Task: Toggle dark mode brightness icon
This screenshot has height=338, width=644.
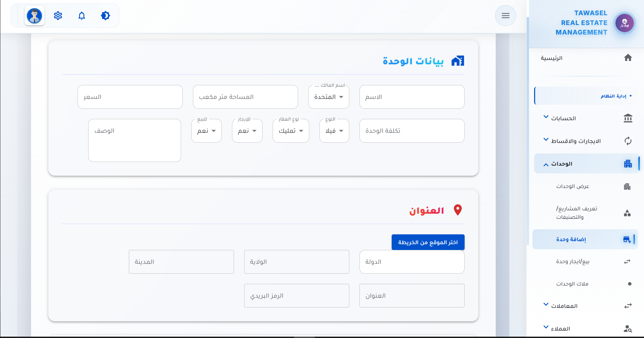Action: (105, 16)
